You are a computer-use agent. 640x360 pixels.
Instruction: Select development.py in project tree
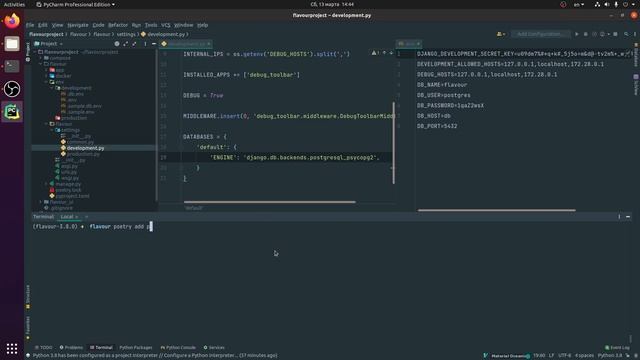(85, 148)
